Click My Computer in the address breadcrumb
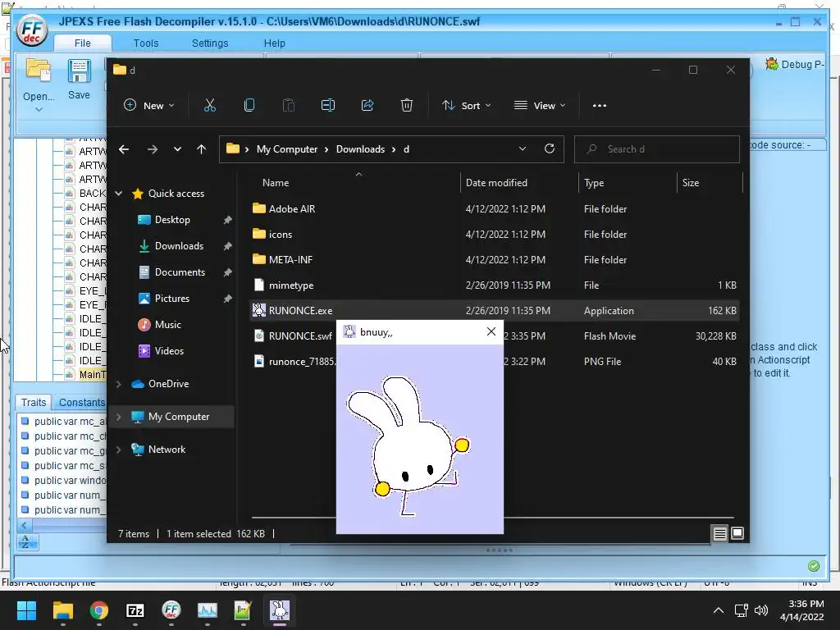 point(286,149)
